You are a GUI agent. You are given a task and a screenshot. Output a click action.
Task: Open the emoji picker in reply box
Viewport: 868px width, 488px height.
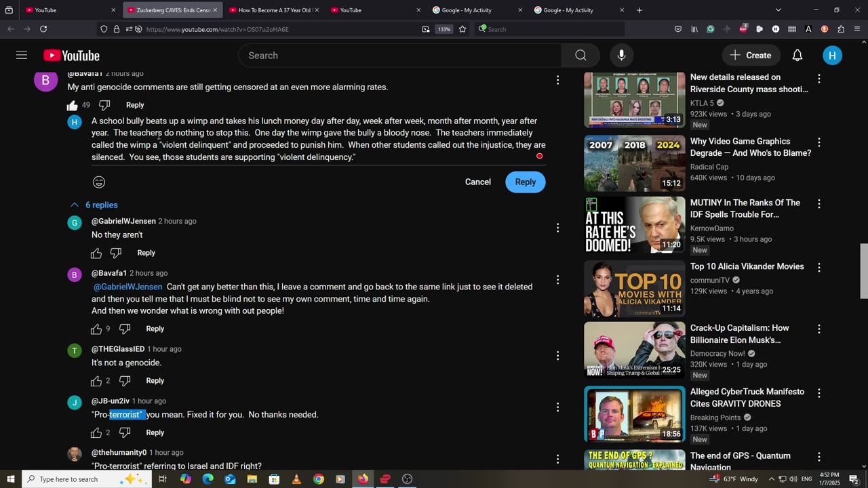pyautogui.click(x=99, y=182)
